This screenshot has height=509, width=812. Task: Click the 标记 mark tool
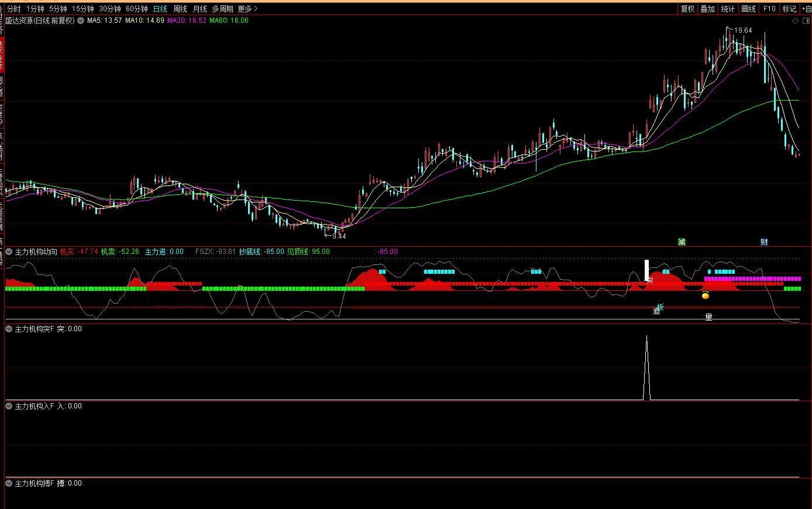(789, 9)
